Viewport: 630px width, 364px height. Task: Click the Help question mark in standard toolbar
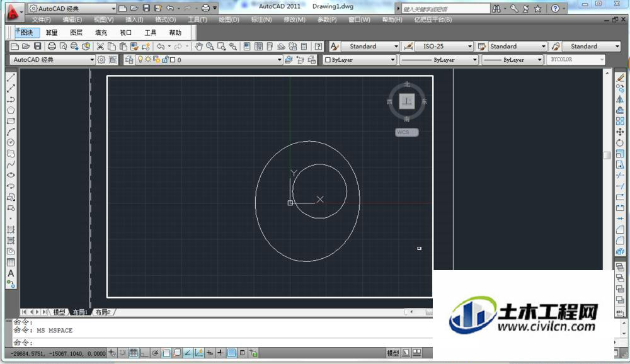coord(318,47)
